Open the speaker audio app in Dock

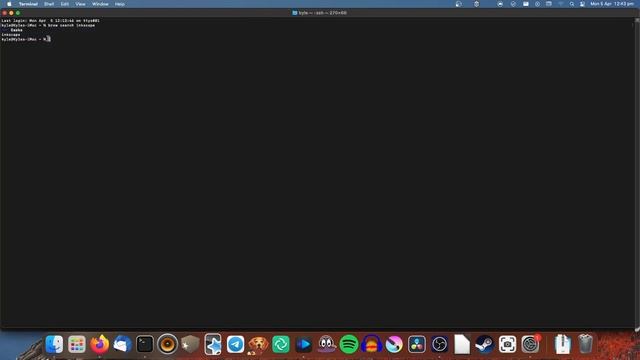(x=167, y=344)
